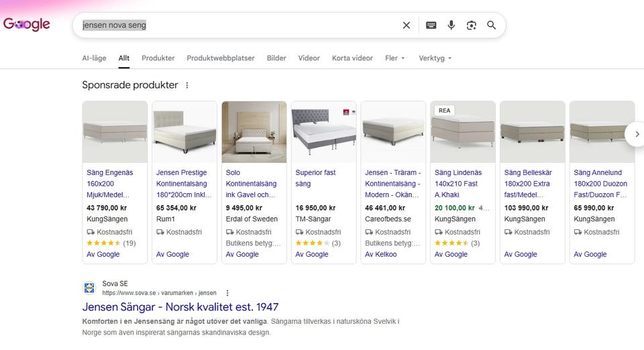Open the on-screen keyboard icon

click(431, 25)
